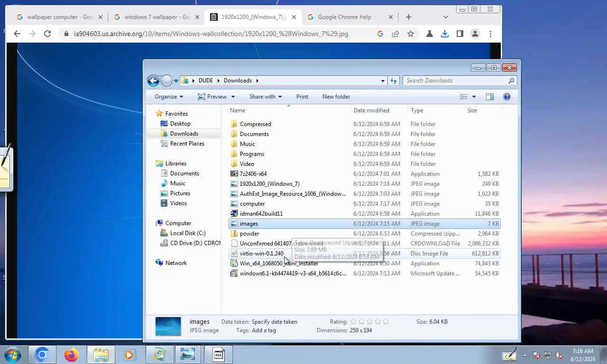
Task: Switch to wallpaper computer tab
Action: click(x=60, y=17)
